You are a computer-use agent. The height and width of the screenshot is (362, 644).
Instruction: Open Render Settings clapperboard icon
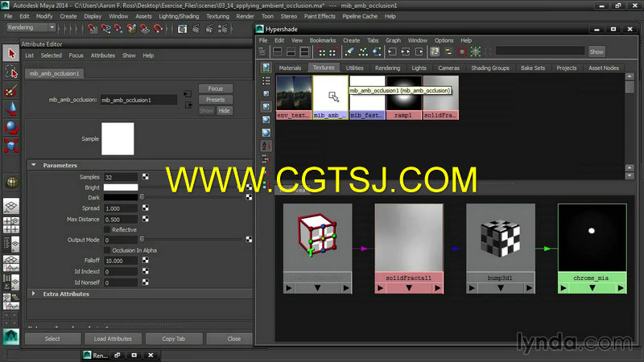point(223,29)
